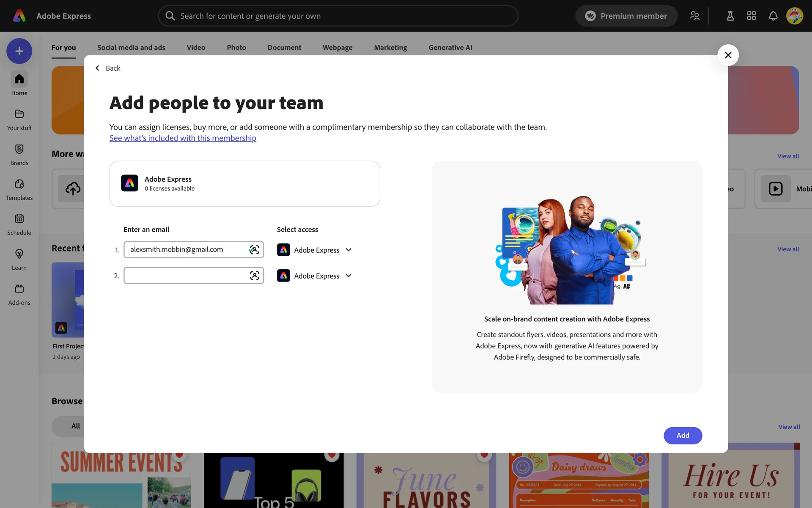Click the contact picker icon in second email

[x=254, y=276]
